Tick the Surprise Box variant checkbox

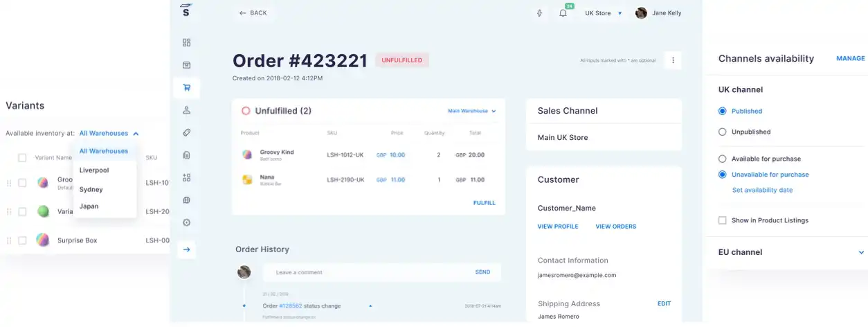[22, 240]
